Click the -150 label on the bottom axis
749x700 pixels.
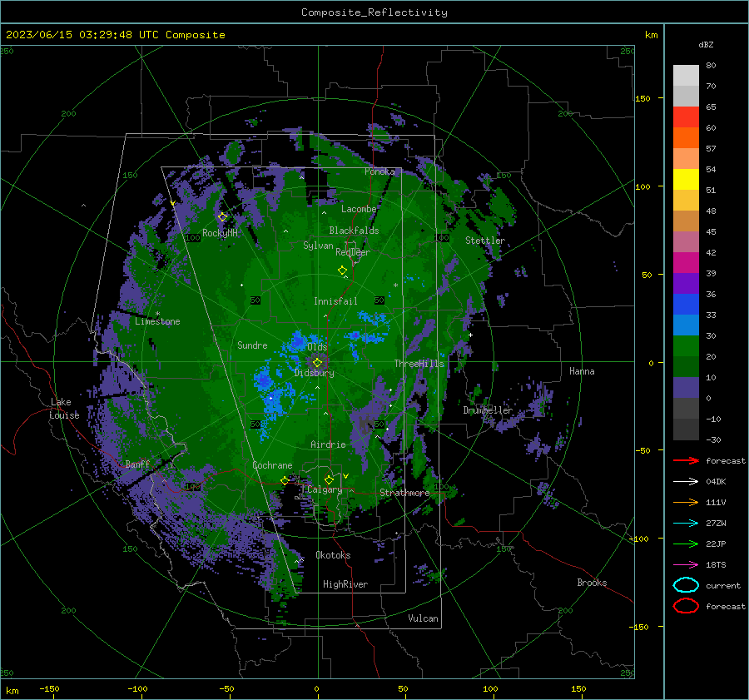[x=49, y=688]
